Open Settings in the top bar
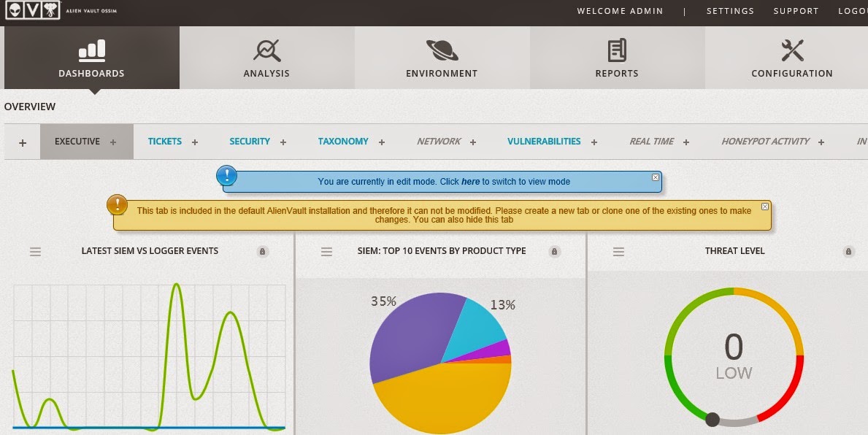 730,11
